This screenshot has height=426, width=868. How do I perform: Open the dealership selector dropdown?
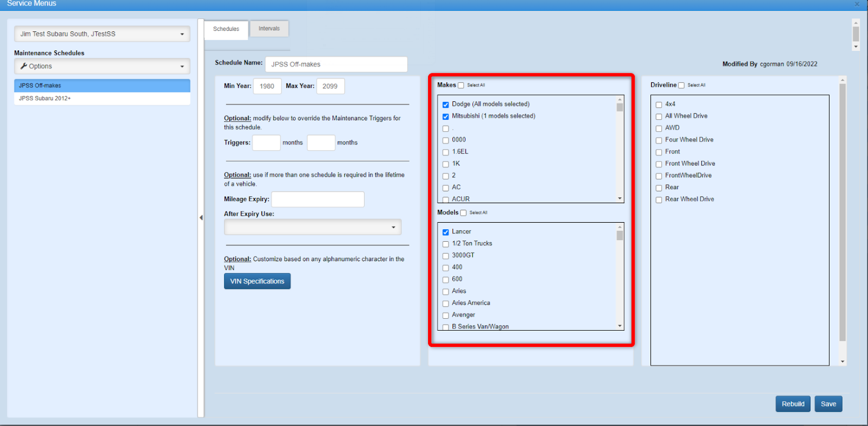click(102, 34)
